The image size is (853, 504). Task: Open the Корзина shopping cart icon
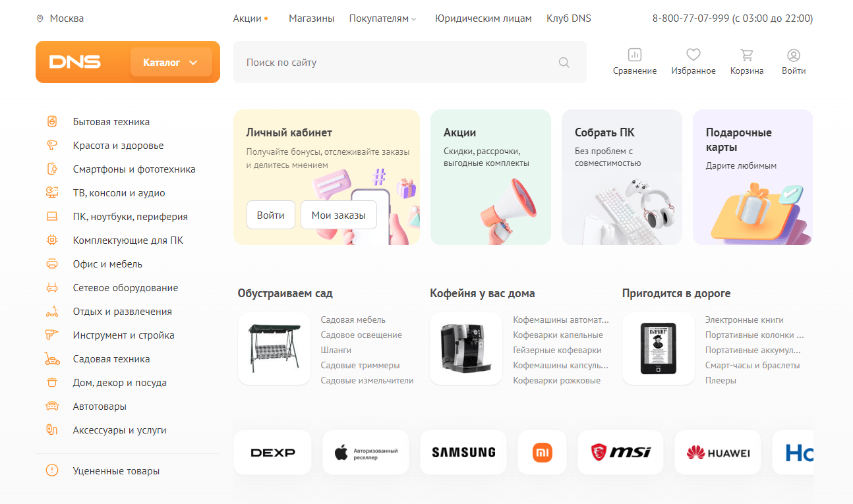(747, 55)
